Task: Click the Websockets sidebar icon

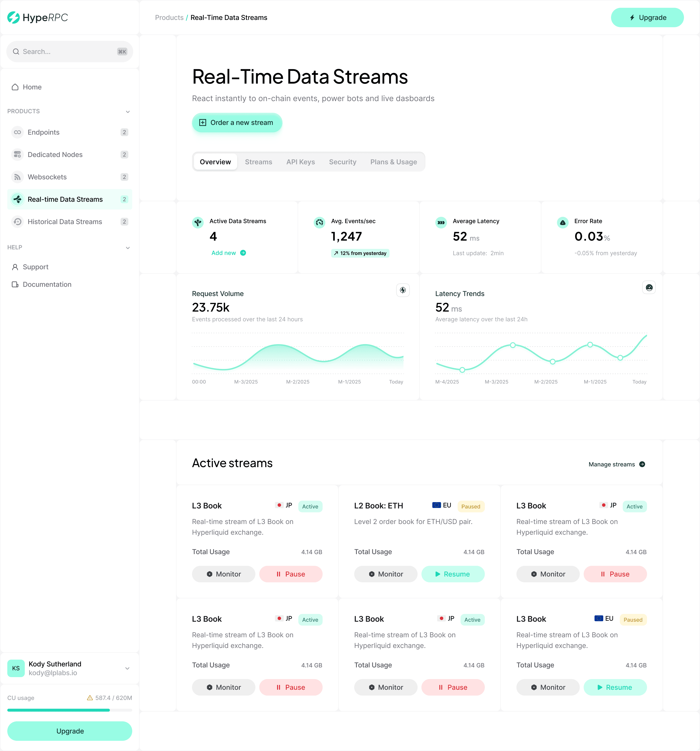Action: click(17, 177)
